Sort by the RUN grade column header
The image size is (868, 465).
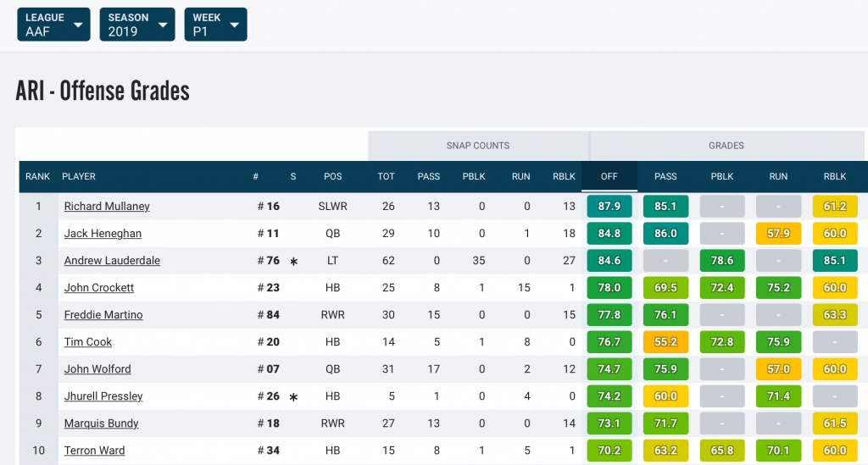(x=778, y=176)
